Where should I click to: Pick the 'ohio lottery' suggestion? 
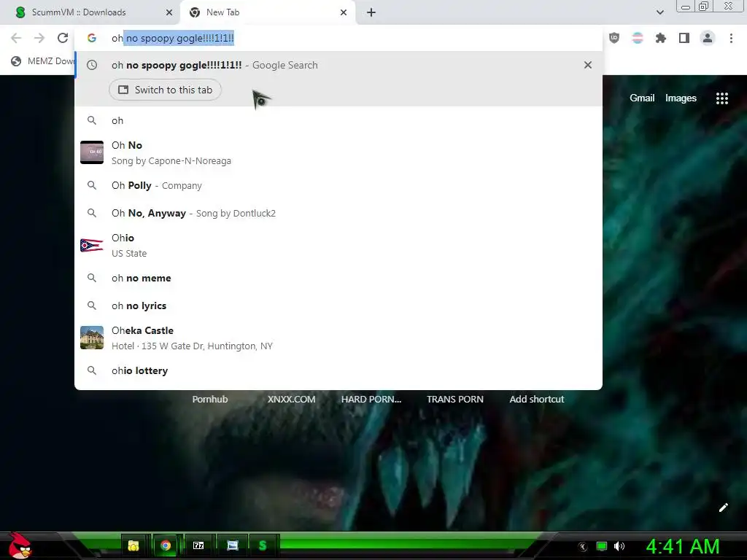point(338,370)
